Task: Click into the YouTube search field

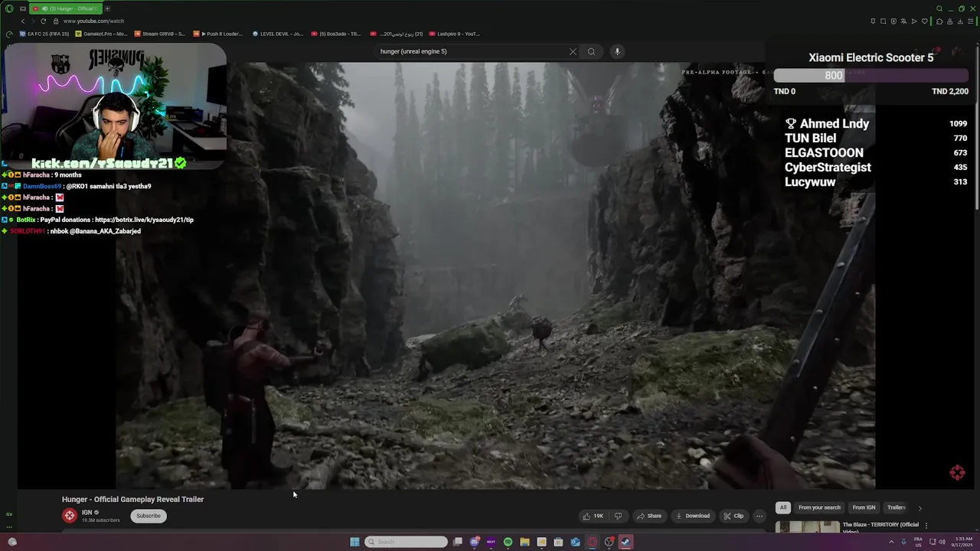Action: pos(471,51)
